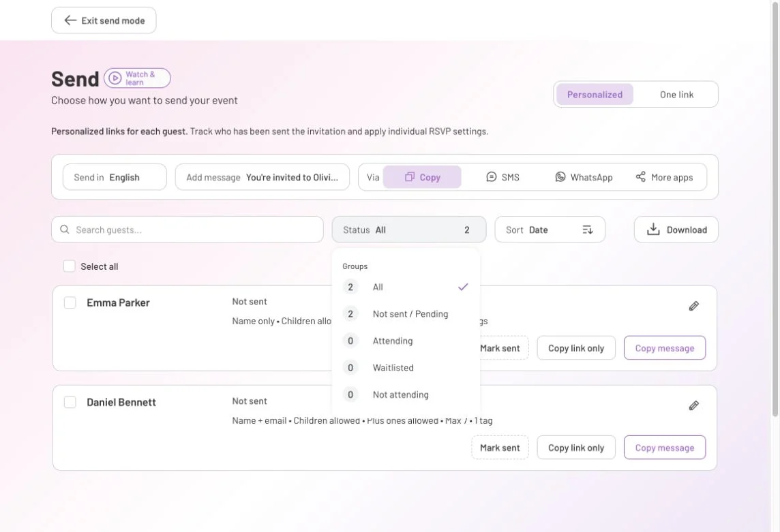Click the Emma Parker guest name
This screenshot has height=532, width=780.
coord(118,303)
